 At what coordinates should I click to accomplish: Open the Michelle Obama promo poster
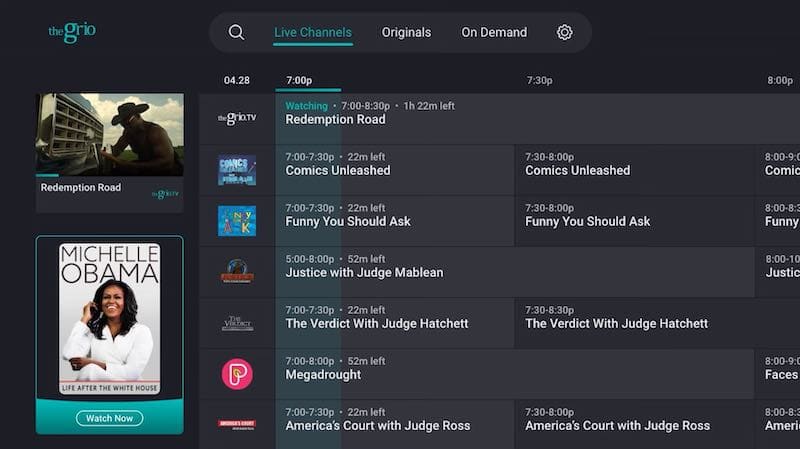[x=110, y=319]
